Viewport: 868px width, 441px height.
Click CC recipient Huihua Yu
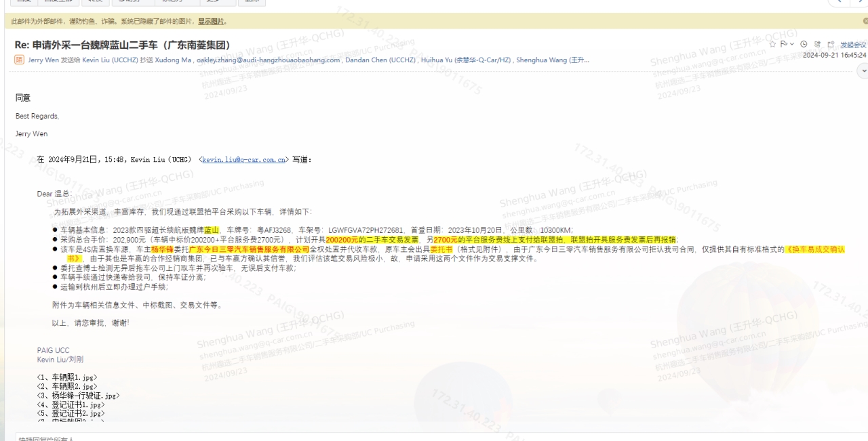coord(466,60)
